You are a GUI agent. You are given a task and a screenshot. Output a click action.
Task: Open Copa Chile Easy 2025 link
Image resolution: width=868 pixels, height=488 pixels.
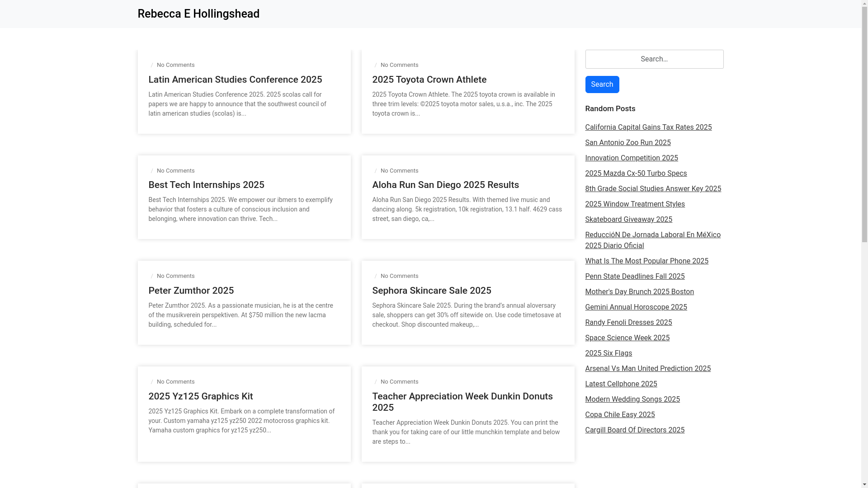(620, 415)
